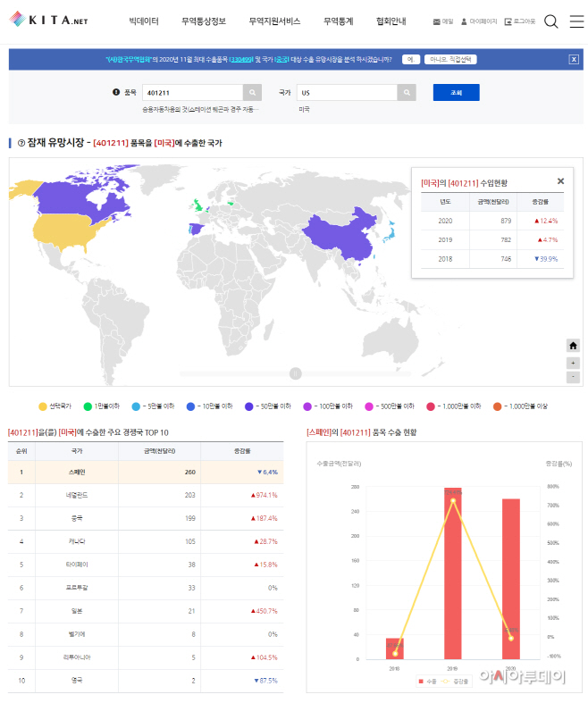Screen dimensions: 588x703
Task: Click the country search magnifier icon
Action: pos(407,92)
